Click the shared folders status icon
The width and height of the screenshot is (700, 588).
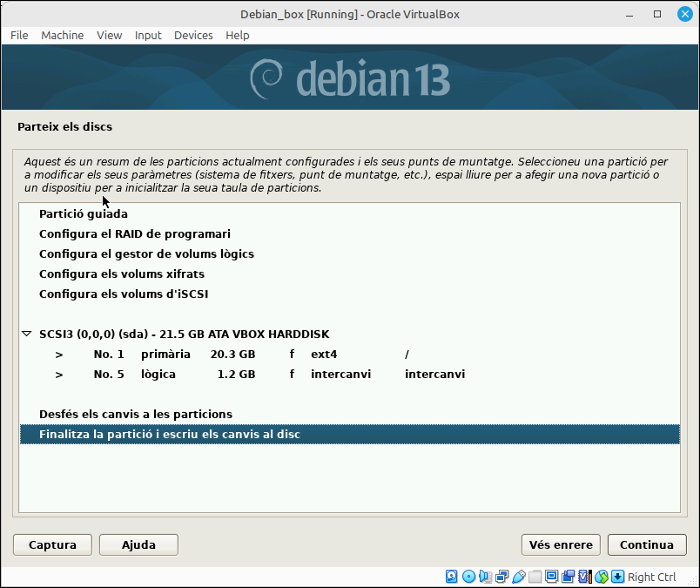[x=535, y=577]
